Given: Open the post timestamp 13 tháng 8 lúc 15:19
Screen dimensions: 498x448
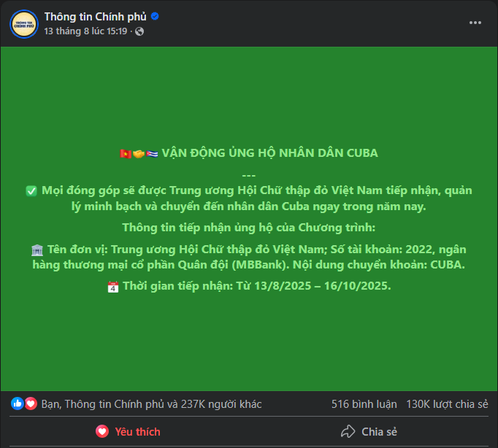Looking at the screenshot, I should pos(85,31).
